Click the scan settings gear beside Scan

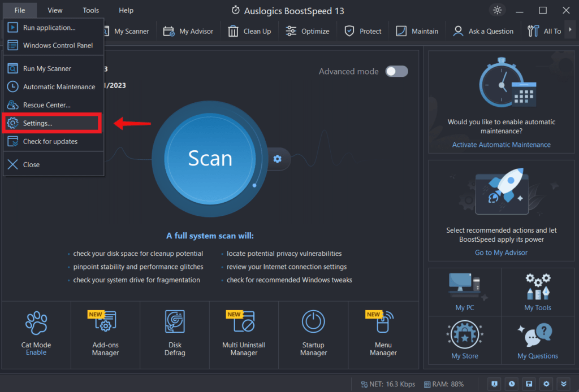277,159
